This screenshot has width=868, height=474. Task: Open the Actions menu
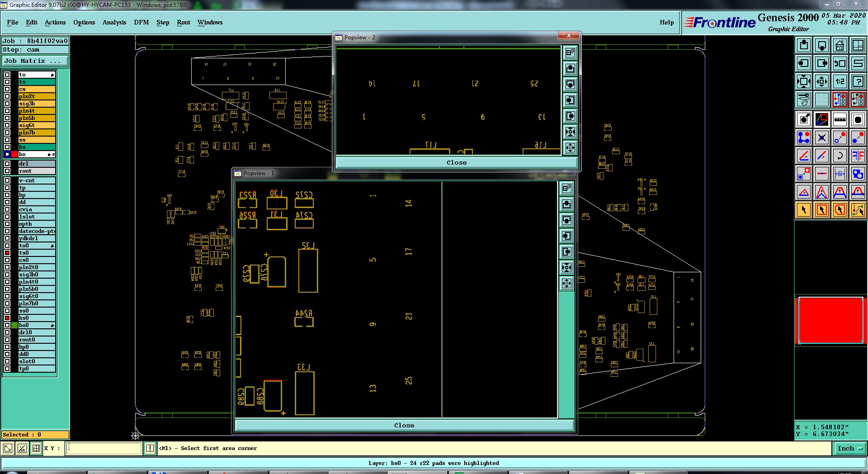coord(55,22)
